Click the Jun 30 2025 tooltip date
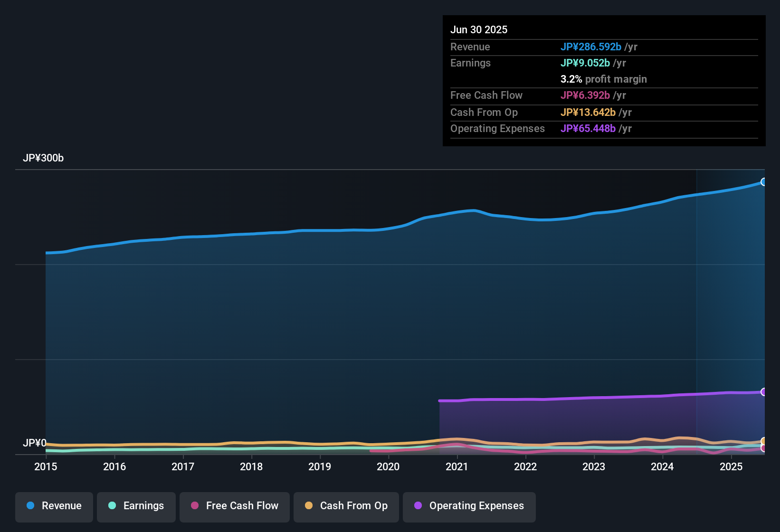780x532 pixels. pos(479,30)
